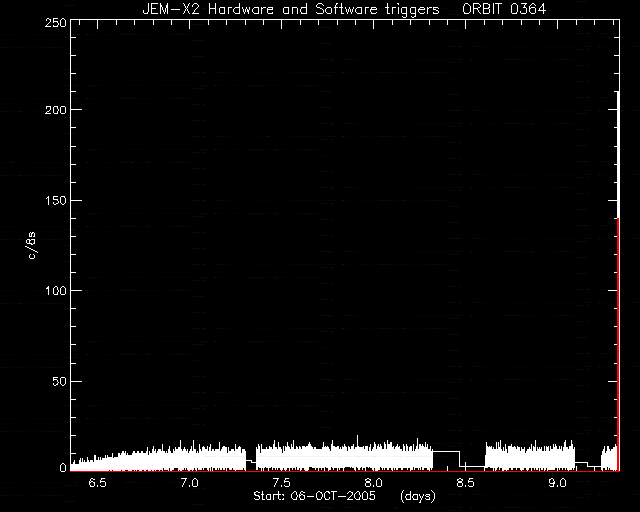Click the red vertical spike at the right edge
The image size is (640, 512).
coord(618,345)
